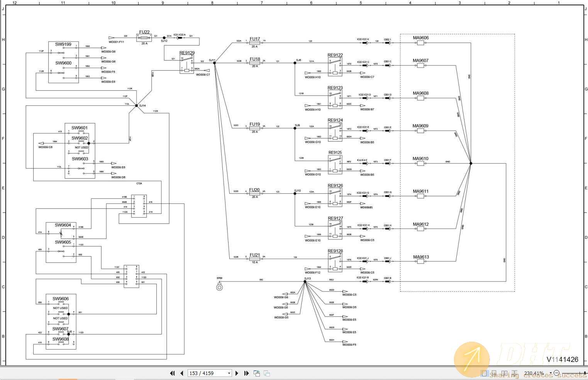Go to the first page

coord(173,373)
